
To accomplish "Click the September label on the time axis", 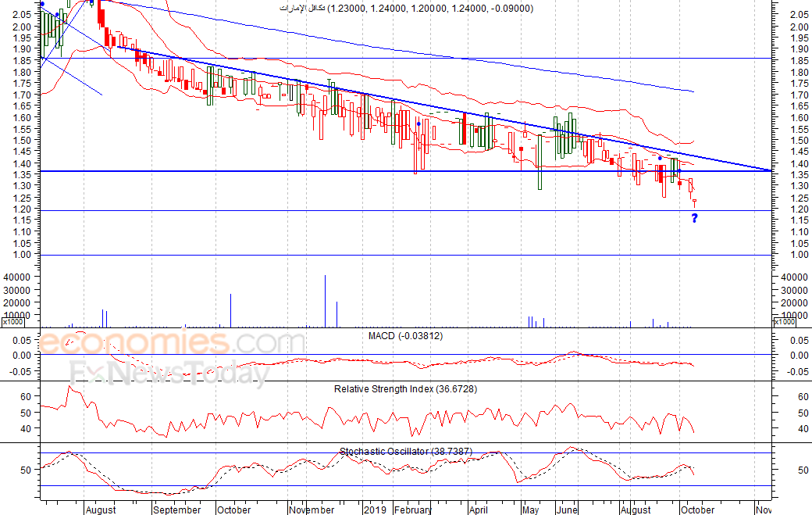I will pyautogui.click(x=177, y=510).
